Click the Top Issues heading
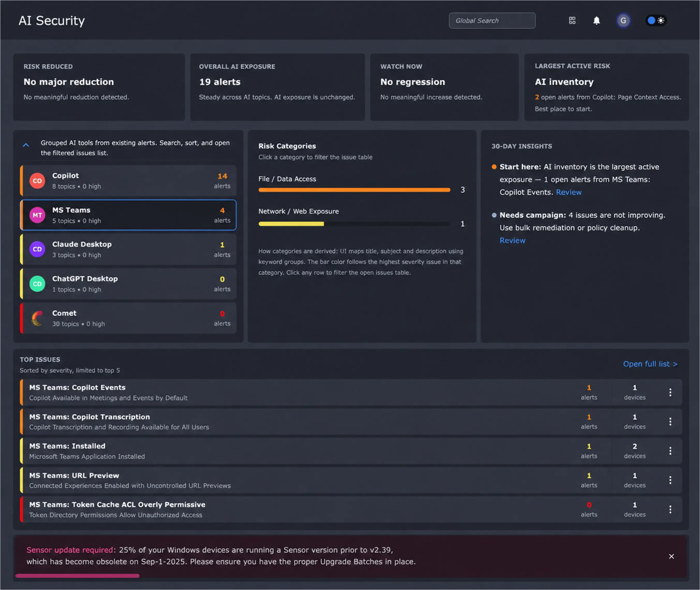Image resolution: width=700 pixels, height=590 pixels. (x=40, y=360)
